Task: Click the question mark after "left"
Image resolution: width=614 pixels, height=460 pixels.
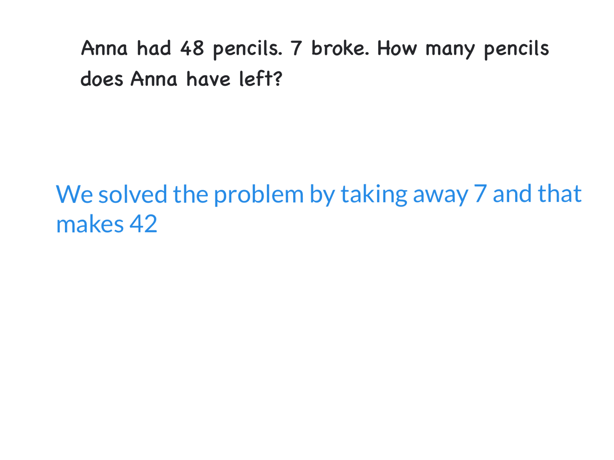Action: 278,79
